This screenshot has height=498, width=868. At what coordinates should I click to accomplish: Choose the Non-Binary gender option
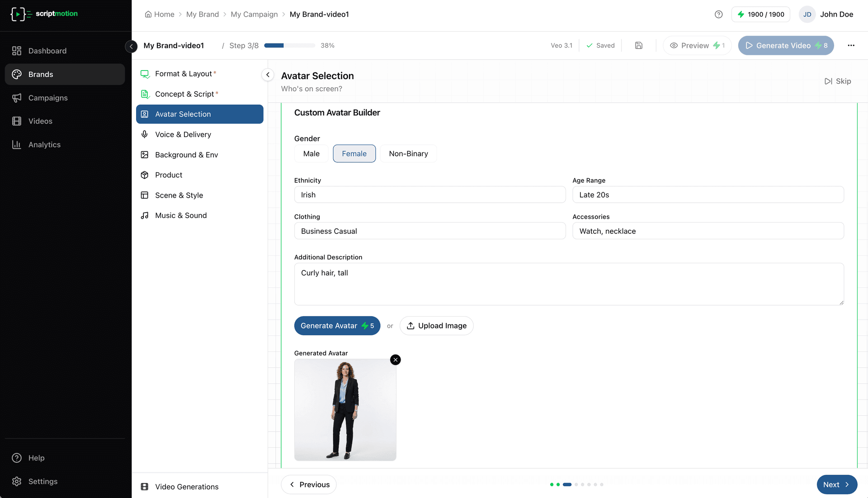tap(408, 154)
